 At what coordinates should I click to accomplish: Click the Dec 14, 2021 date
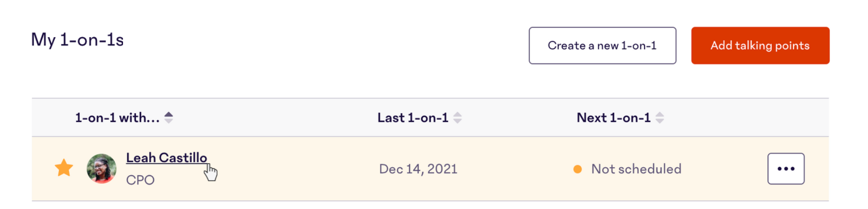point(418,169)
